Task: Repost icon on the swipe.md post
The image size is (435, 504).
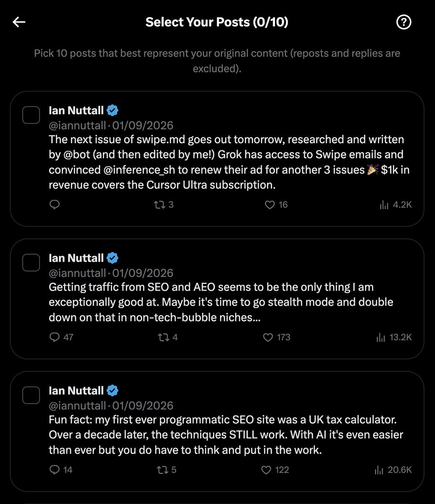Action: (159, 205)
